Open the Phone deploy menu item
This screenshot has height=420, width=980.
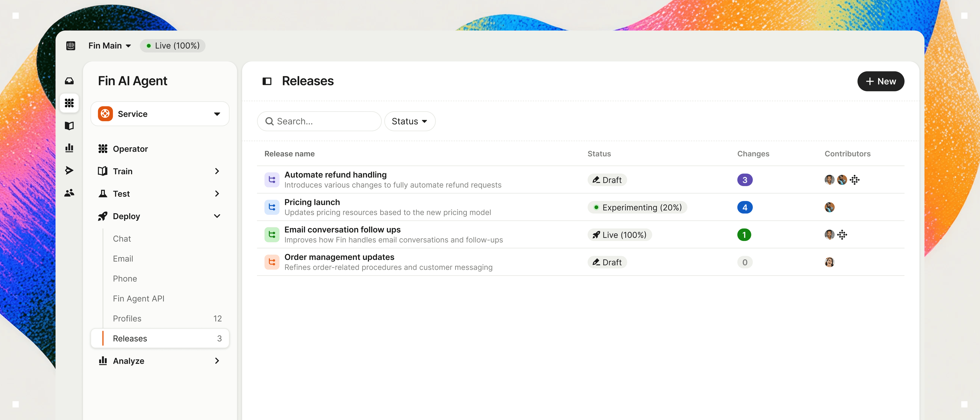pyautogui.click(x=125, y=278)
